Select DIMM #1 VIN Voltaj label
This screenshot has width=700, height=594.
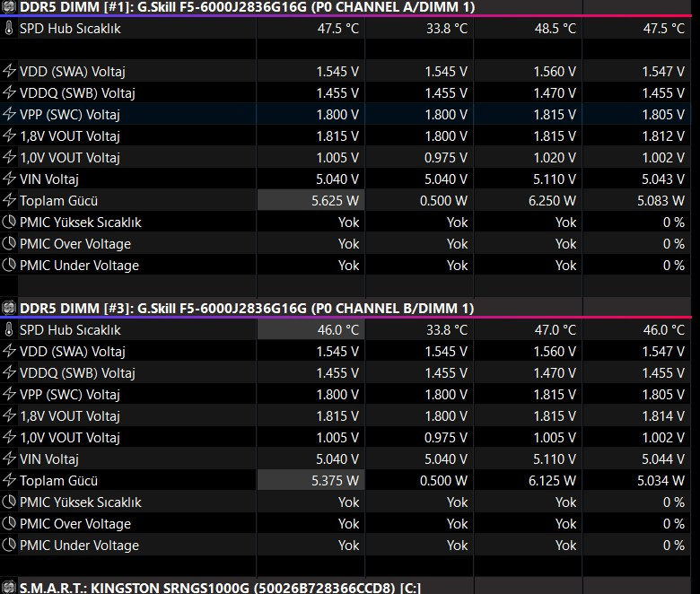[x=49, y=179]
